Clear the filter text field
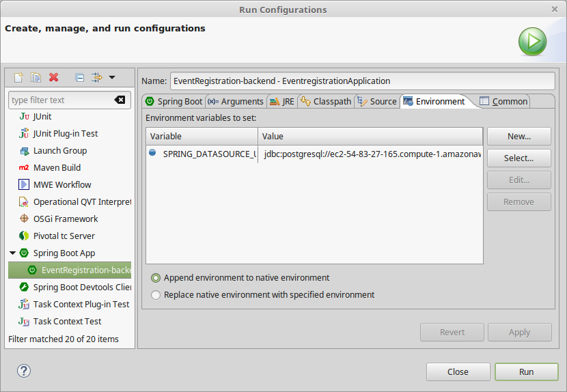Viewport: 567px width, 392px height. click(x=120, y=100)
